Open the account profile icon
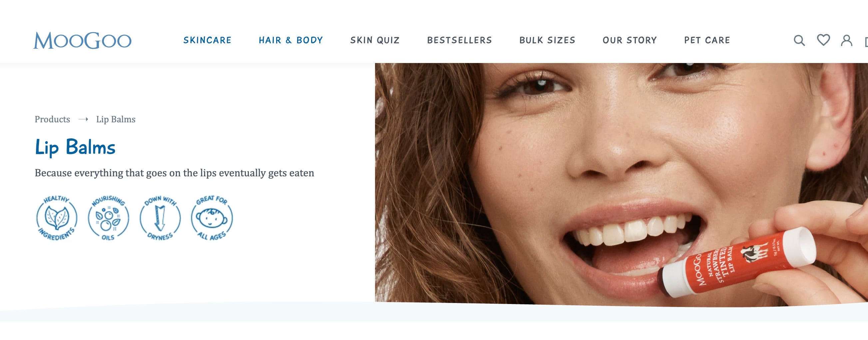868x340 pixels. pyautogui.click(x=846, y=40)
